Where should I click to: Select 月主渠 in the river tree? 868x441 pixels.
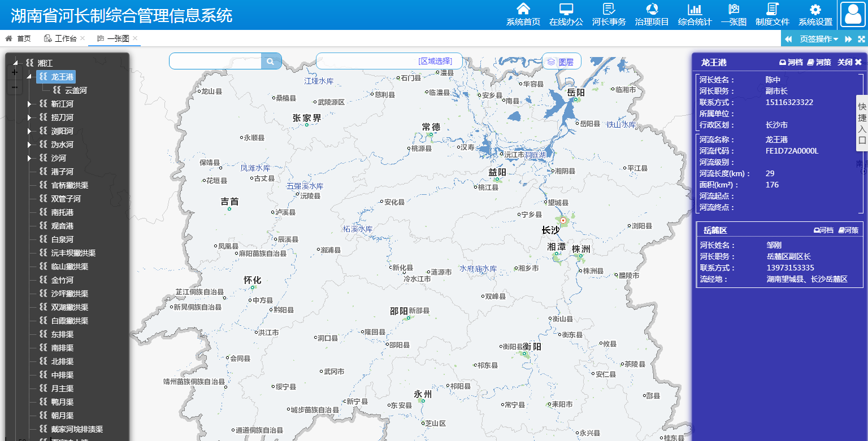tap(62, 388)
